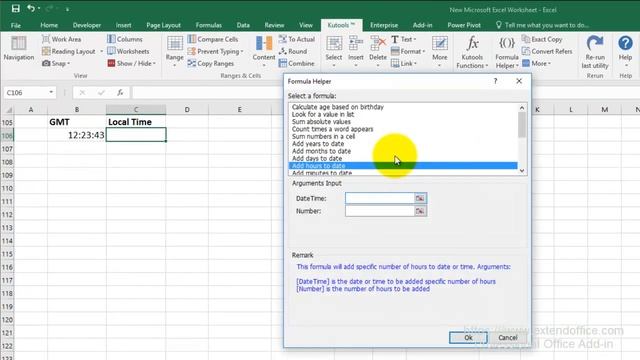Open the Power Pivot tab
The image size is (640, 360).
point(464,25)
